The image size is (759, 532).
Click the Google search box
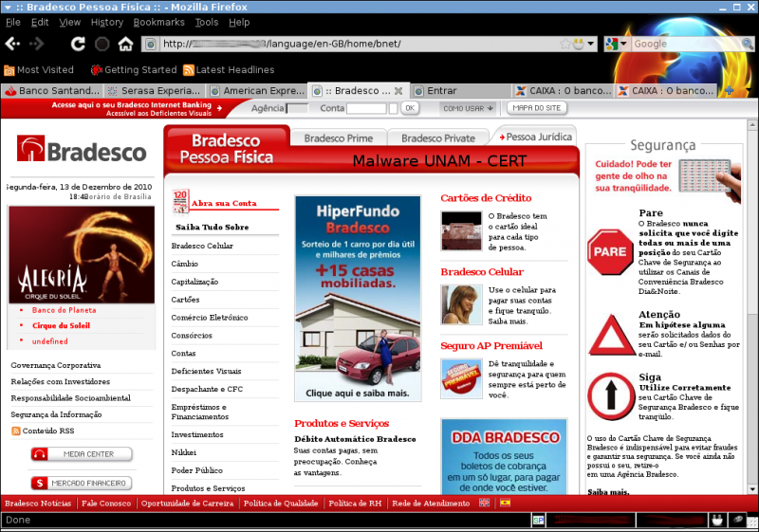(x=686, y=44)
